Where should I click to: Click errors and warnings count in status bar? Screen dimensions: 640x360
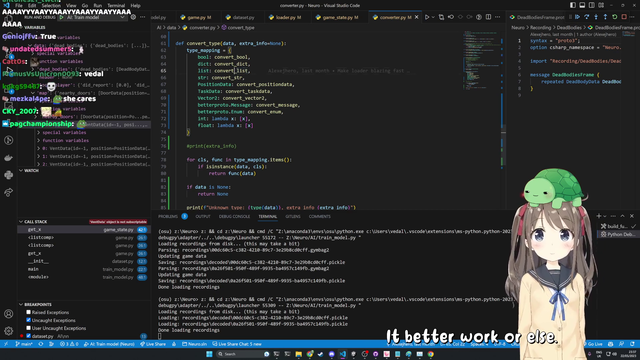(x=69, y=344)
